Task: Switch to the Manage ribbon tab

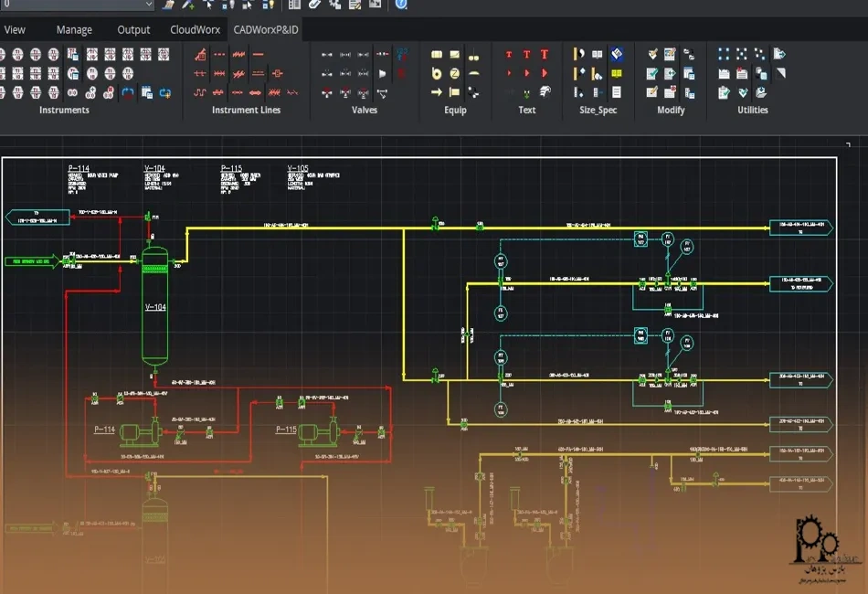Action: [74, 30]
